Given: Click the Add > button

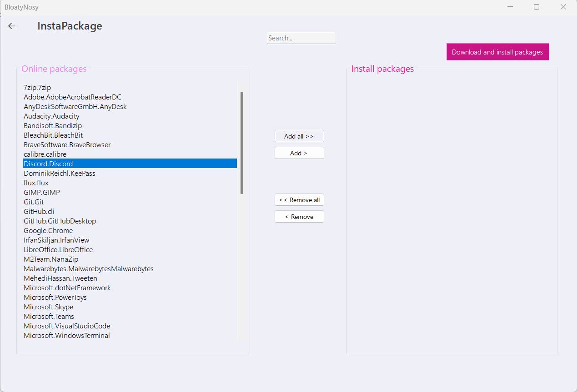Looking at the screenshot, I should pyautogui.click(x=299, y=153).
